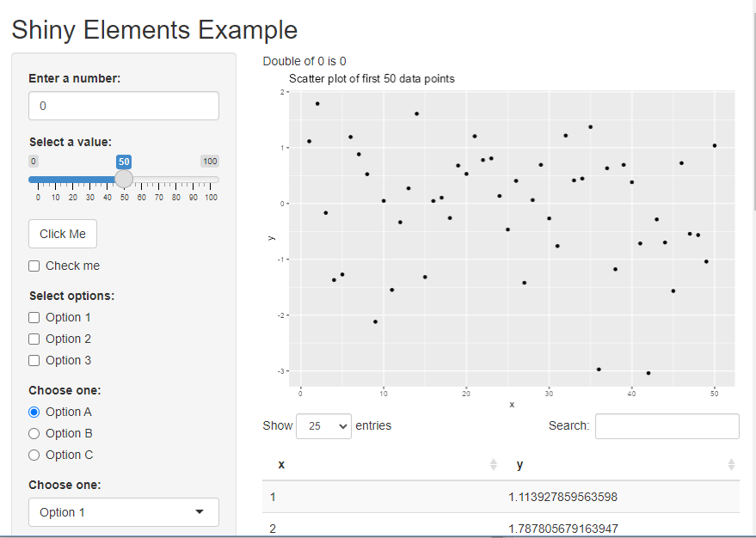Image resolution: width=756 pixels, height=538 pixels.
Task: Enable the Option 1 checkbox
Action: click(x=34, y=317)
